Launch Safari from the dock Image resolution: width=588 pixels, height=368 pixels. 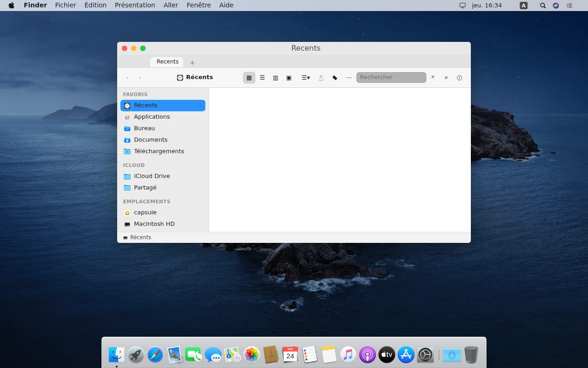pos(155,355)
